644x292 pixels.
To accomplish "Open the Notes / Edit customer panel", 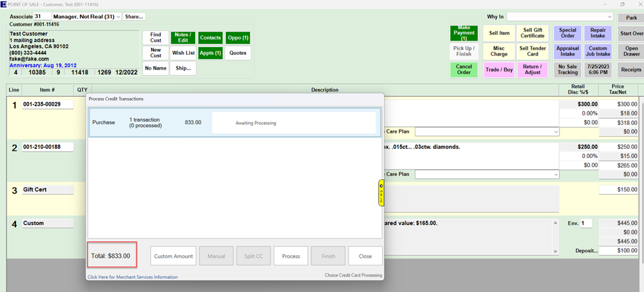I will click(183, 38).
